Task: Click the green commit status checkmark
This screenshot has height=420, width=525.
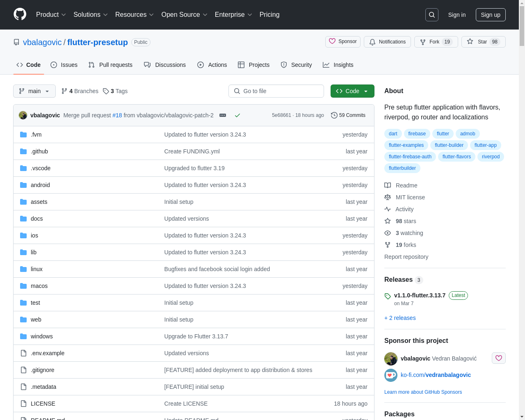Action: (x=237, y=115)
